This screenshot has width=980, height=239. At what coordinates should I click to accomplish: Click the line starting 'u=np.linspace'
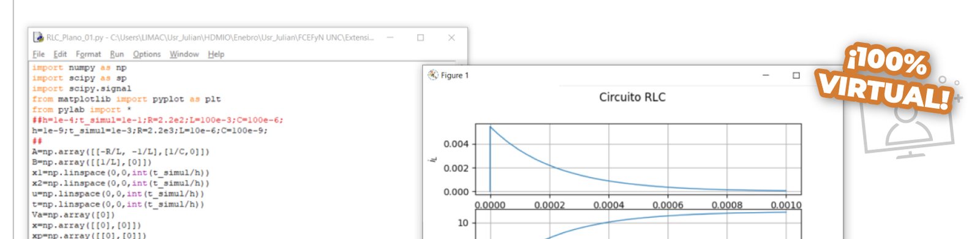pos(118,193)
